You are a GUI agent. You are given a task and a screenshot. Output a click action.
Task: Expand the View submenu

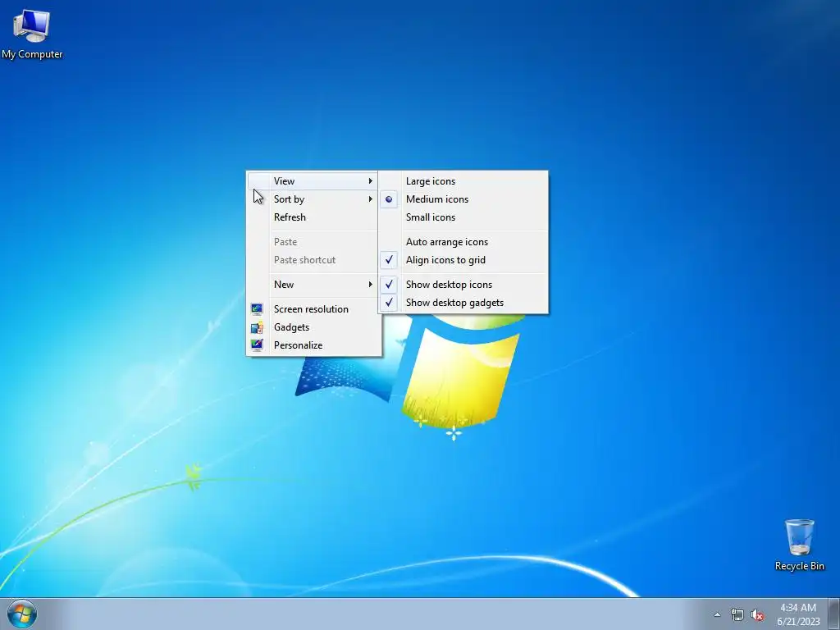tap(313, 181)
